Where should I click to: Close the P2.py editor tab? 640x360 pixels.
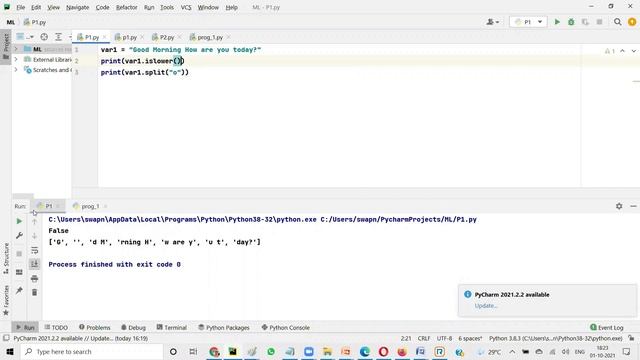(180, 37)
